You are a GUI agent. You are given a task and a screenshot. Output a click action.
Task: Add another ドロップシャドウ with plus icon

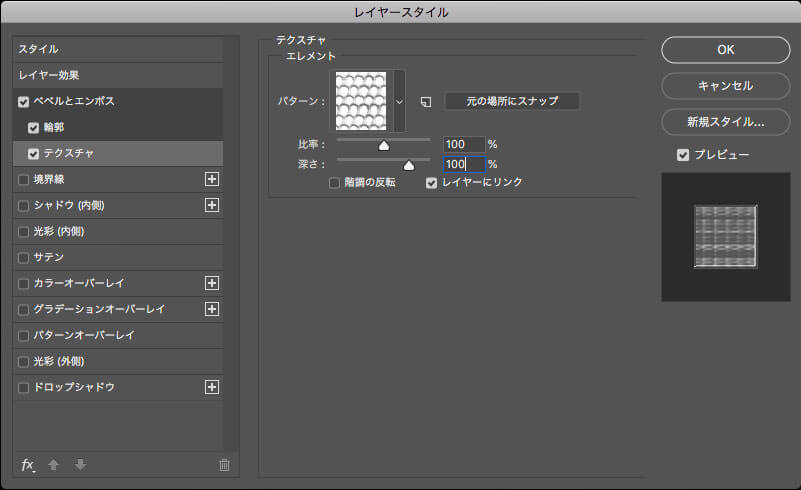click(x=212, y=387)
